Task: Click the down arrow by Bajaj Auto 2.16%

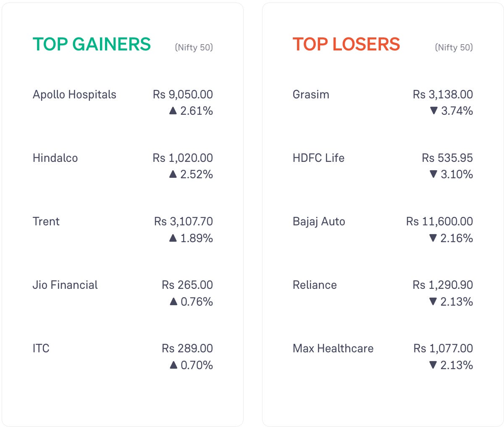Action: point(433,238)
